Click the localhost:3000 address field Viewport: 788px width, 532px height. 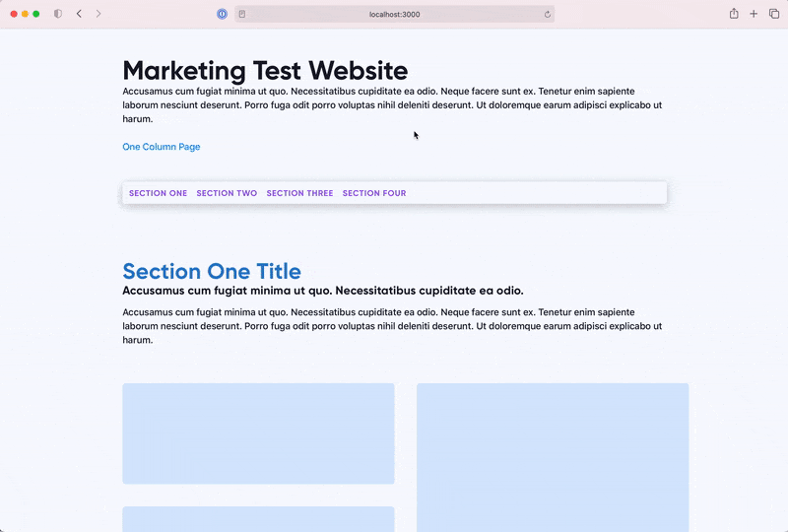tap(395, 14)
